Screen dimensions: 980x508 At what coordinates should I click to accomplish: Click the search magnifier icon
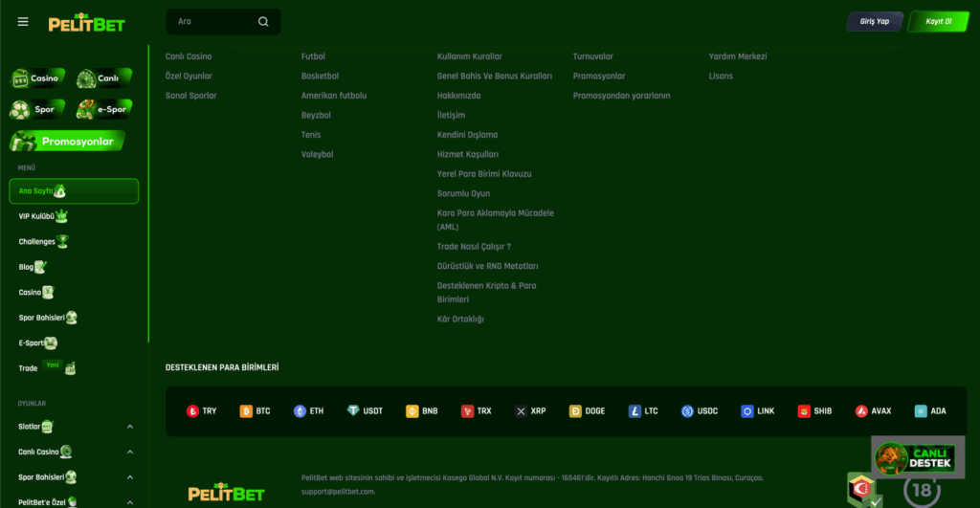[263, 22]
